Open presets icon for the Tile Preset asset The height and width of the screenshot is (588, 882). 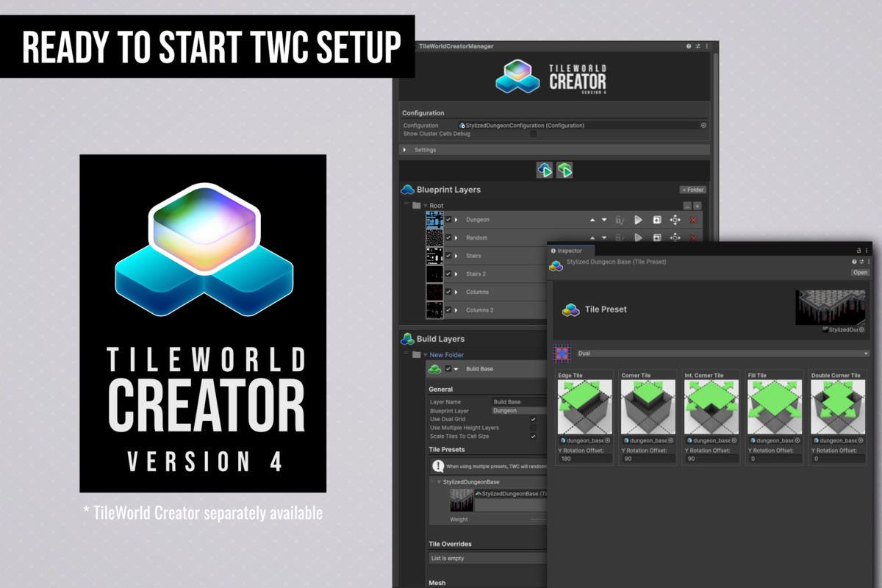pyautogui.click(x=861, y=262)
